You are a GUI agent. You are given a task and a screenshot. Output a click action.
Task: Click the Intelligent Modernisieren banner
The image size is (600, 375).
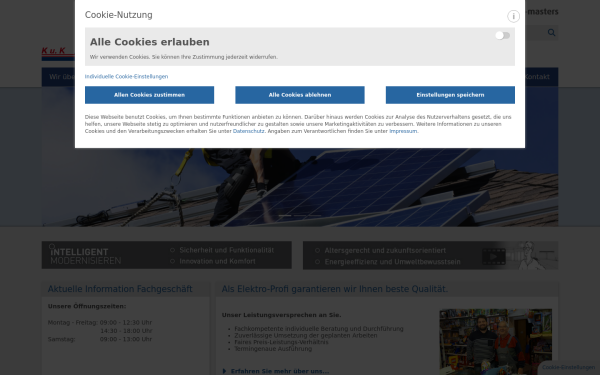166,255
